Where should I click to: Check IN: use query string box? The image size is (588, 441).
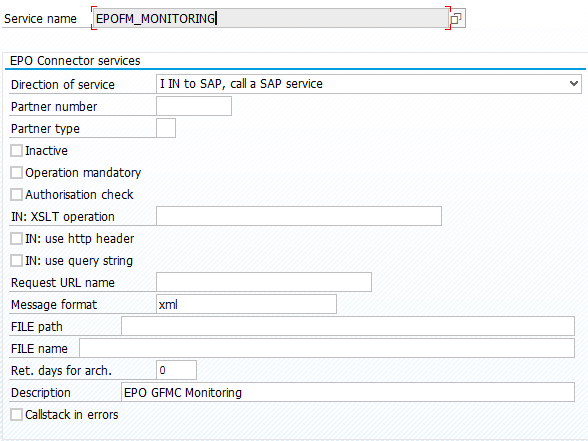(16, 261)
